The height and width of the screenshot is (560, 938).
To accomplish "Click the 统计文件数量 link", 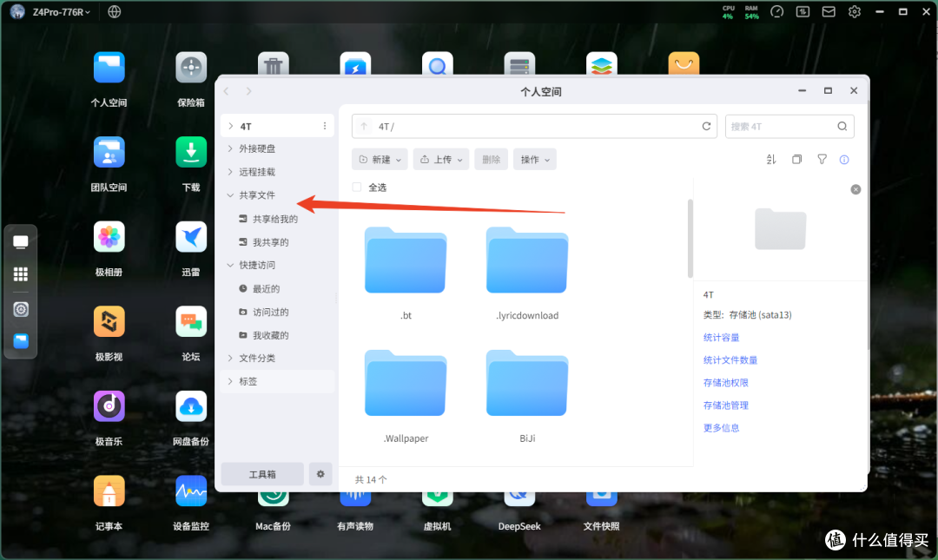I will (x=730, y=360).
